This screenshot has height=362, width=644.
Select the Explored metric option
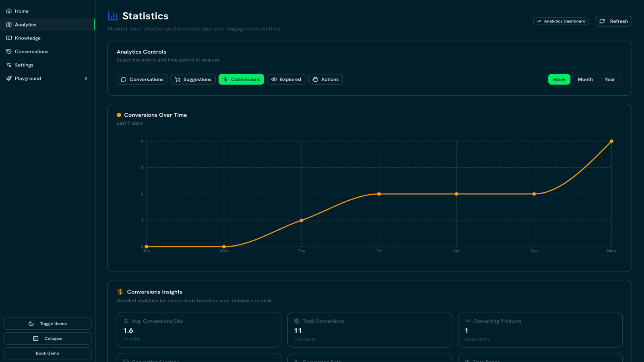[286, 79]
